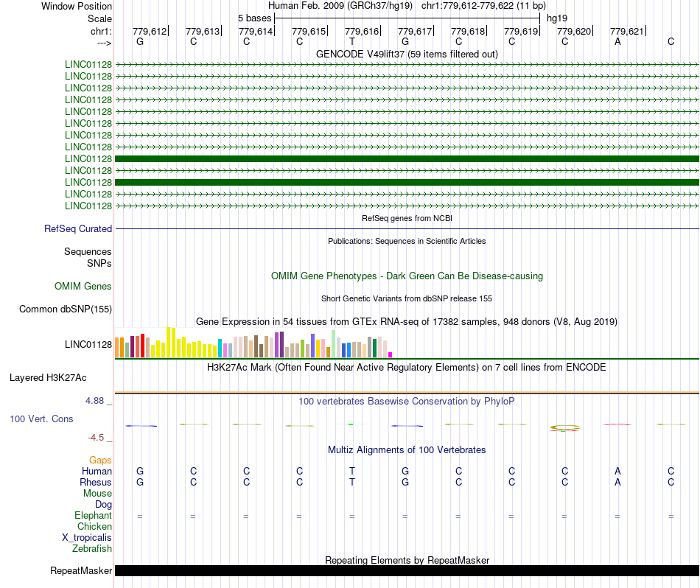Select the Zebrafish alignment row label

coord(92,548)
